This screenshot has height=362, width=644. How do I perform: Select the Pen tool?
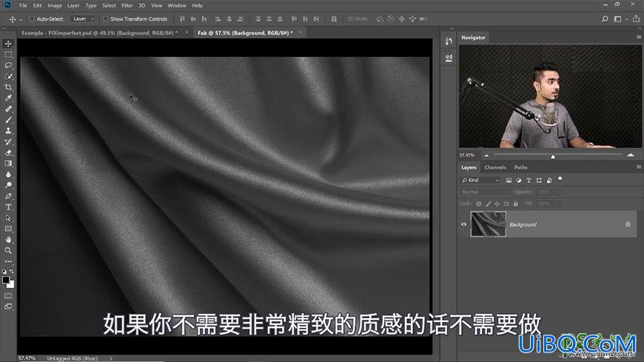(x=8, y=196)
